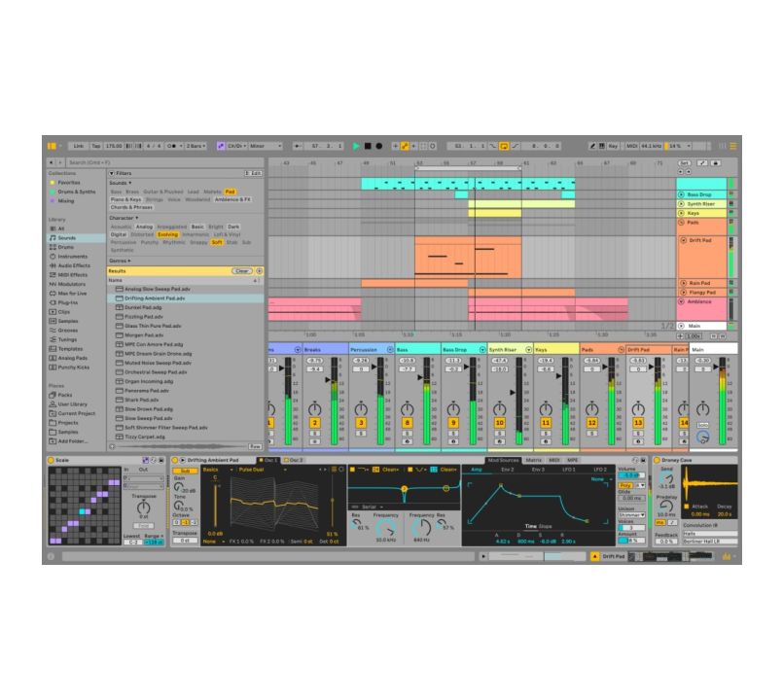Click the Tap tempo button
Image resolution: width=783 pixels, height=700 pixels.
pos(95,146)
